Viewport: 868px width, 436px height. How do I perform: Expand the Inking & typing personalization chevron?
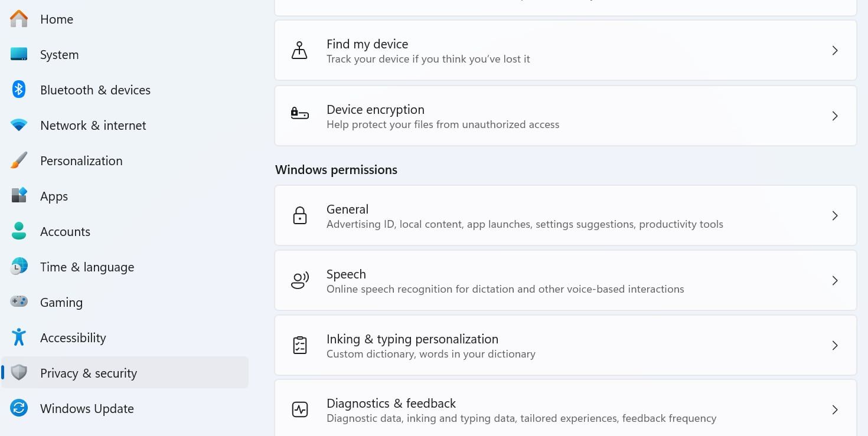pyautogui.click(x=835, y=345)
